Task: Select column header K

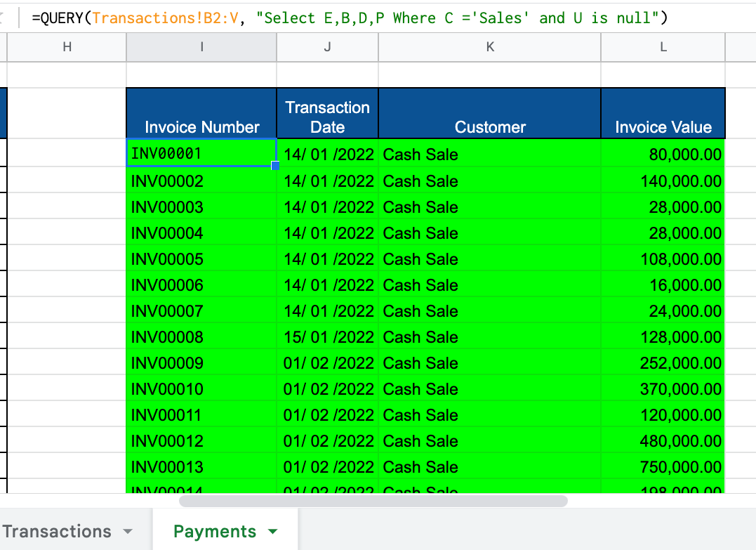Action: 489,48
